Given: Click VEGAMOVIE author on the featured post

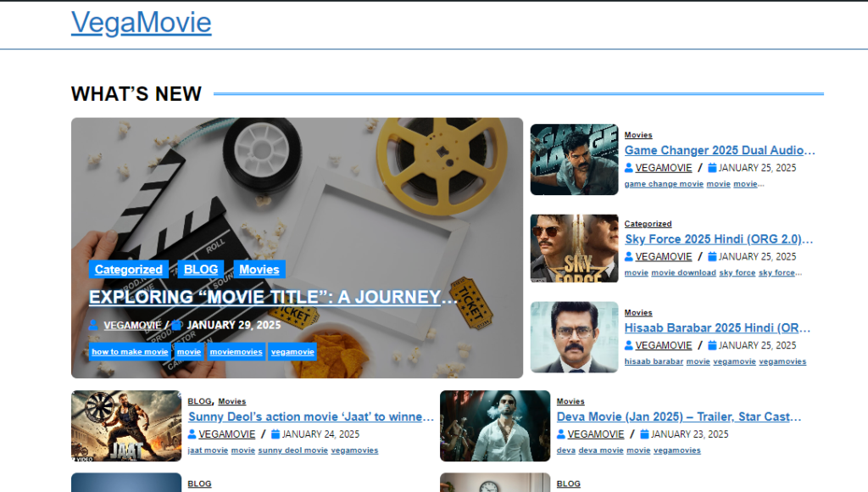Looking at the screenshot, I should pyautogui.click(x=132, y=325).
